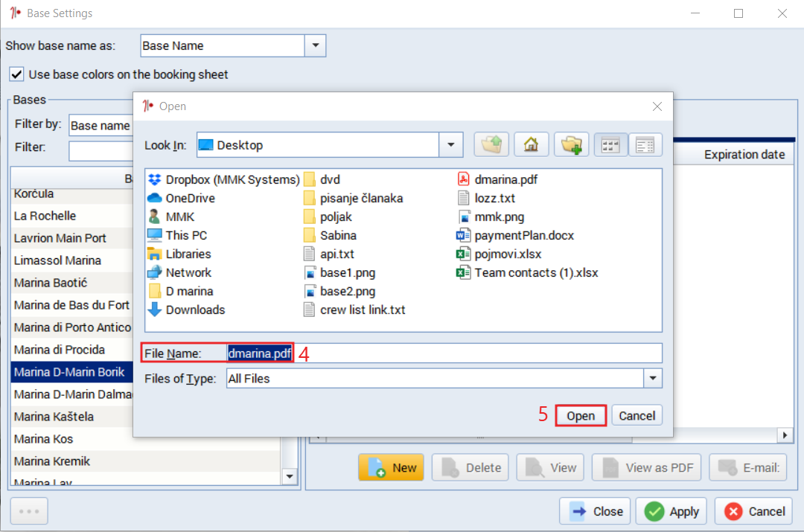Click the Home folder icon

(x=532, y=145)
